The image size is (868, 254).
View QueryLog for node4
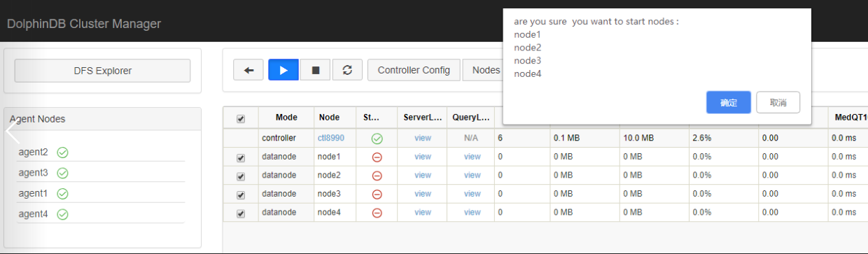point(472,212)
